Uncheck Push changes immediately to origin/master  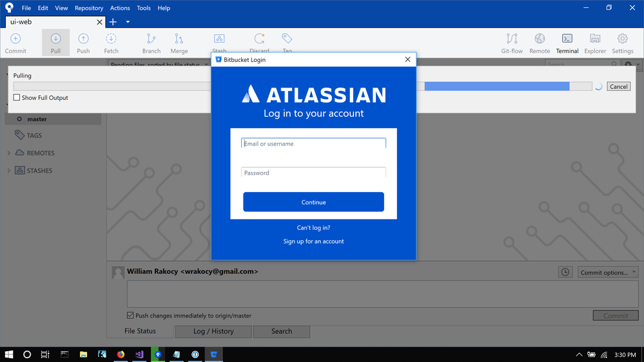130,315
